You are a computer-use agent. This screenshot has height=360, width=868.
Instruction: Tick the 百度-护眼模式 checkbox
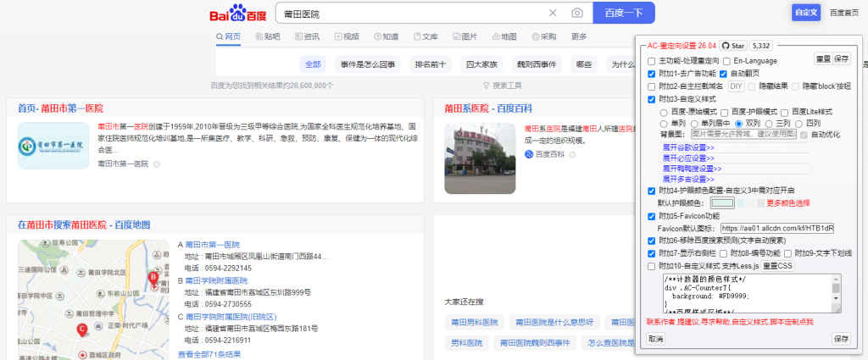(x=724, y=113)
